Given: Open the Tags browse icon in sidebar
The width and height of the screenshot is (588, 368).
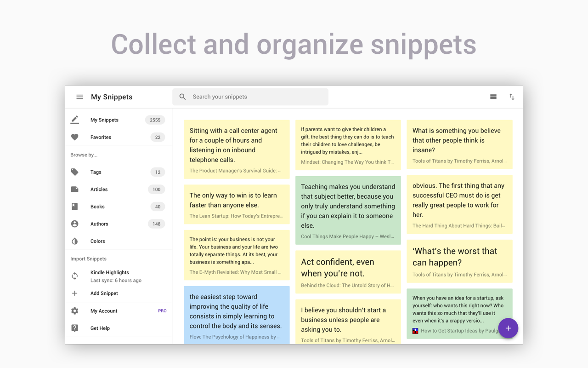Looking at the screenshot, I should tap(75, 172).
